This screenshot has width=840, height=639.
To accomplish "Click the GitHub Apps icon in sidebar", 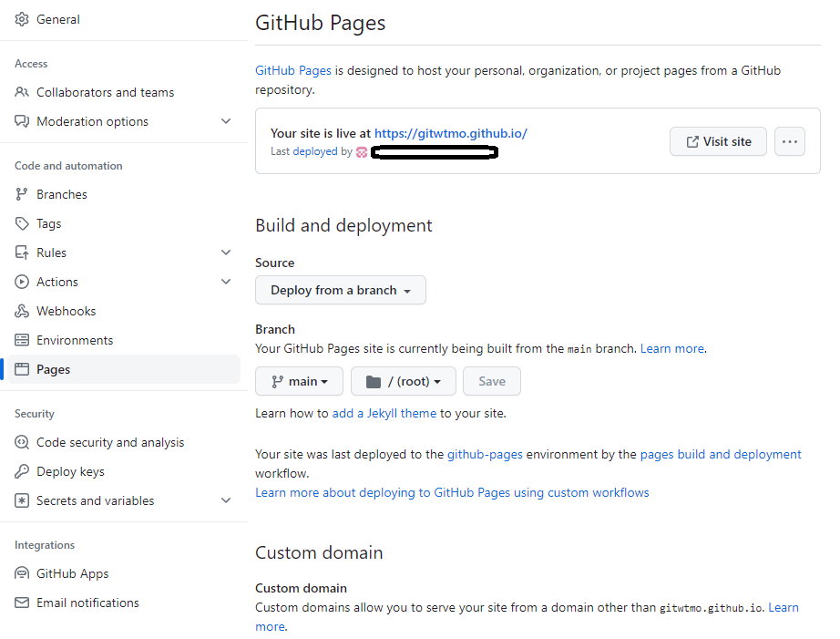I will click(x=22, y=573).
